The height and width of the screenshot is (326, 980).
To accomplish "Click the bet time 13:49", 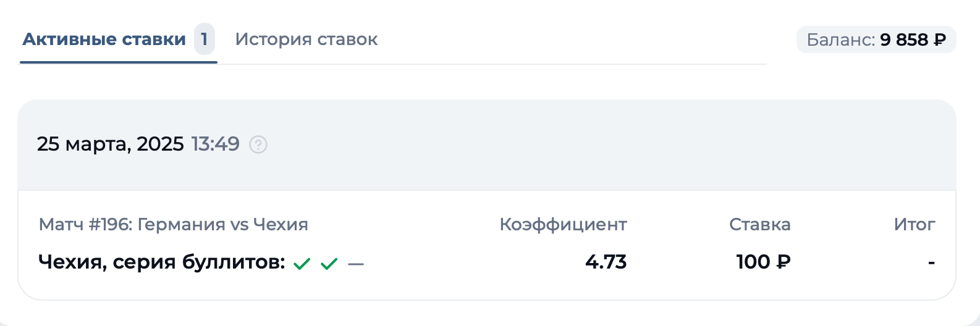I will click(x=215, y=144).
